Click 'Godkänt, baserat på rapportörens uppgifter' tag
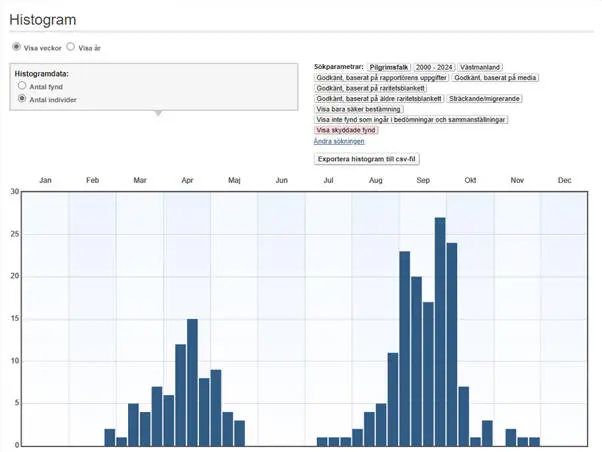Image resolution: width=602 pixels, height=452 pixels. [381, 77]
